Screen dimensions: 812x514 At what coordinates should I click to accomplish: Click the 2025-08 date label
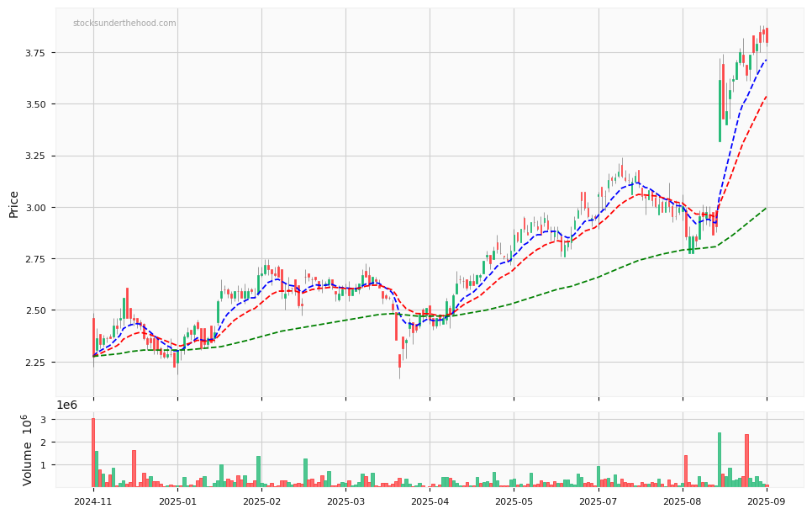click(x=683, y=501)
